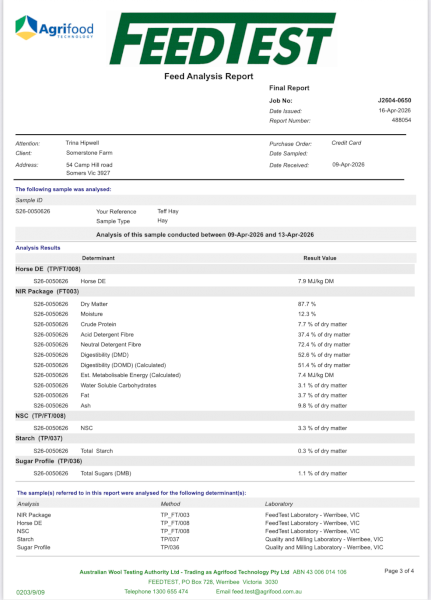
Task: Click the large FEEDTEST logo
Action: coord(222,39)
